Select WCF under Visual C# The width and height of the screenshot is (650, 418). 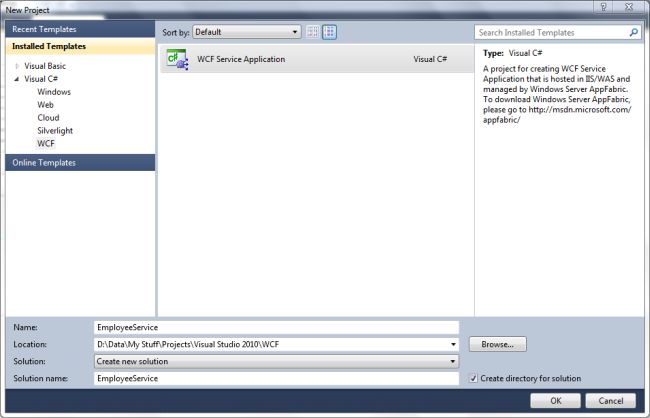point(46,143)
